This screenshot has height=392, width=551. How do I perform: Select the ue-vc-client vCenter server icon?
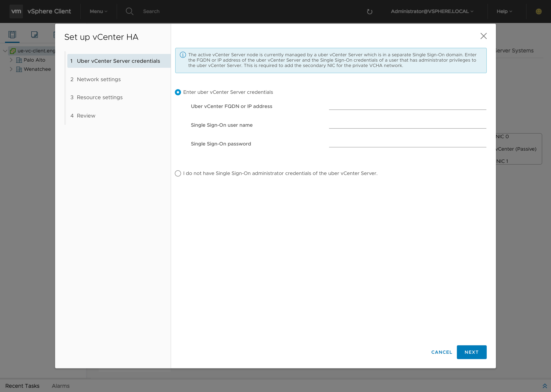tap(13, 51)
